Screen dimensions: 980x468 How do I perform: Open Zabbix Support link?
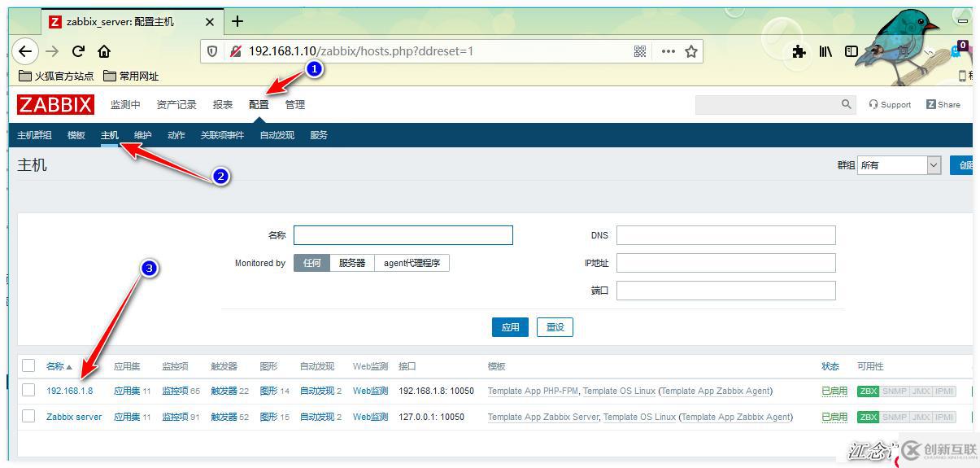[x=890, y=104]
